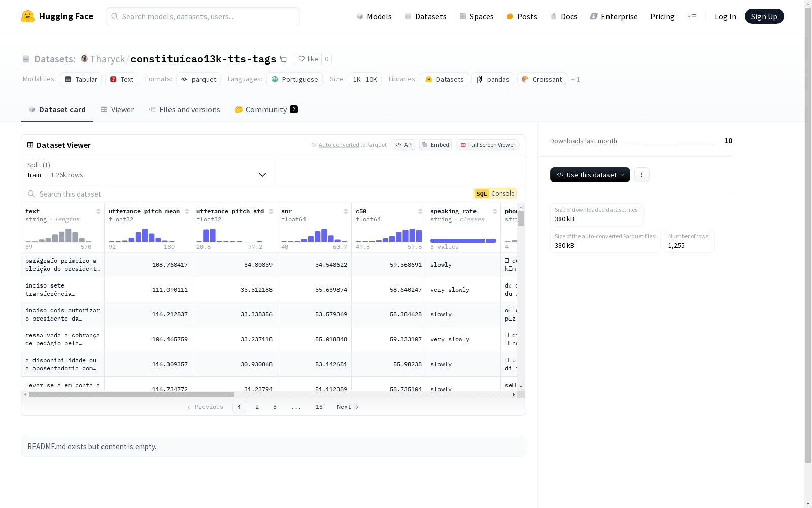Viewport: 812px width, 508px height.
Task: Open the API button
Action: pyautogui.click(x=404, y=145)
